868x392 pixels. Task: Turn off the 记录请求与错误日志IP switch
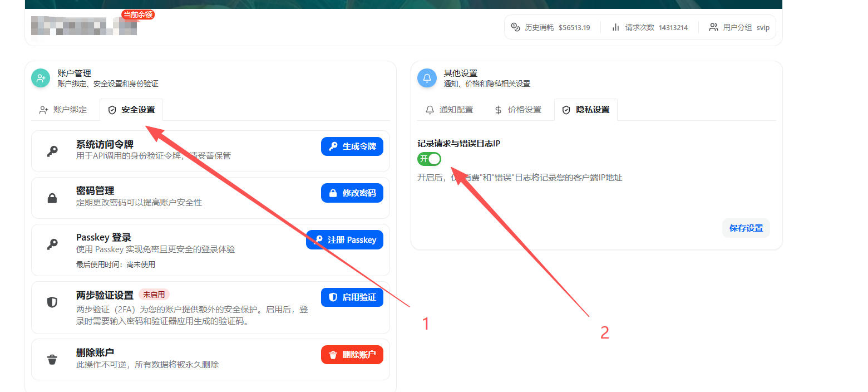tap(429, 159)
